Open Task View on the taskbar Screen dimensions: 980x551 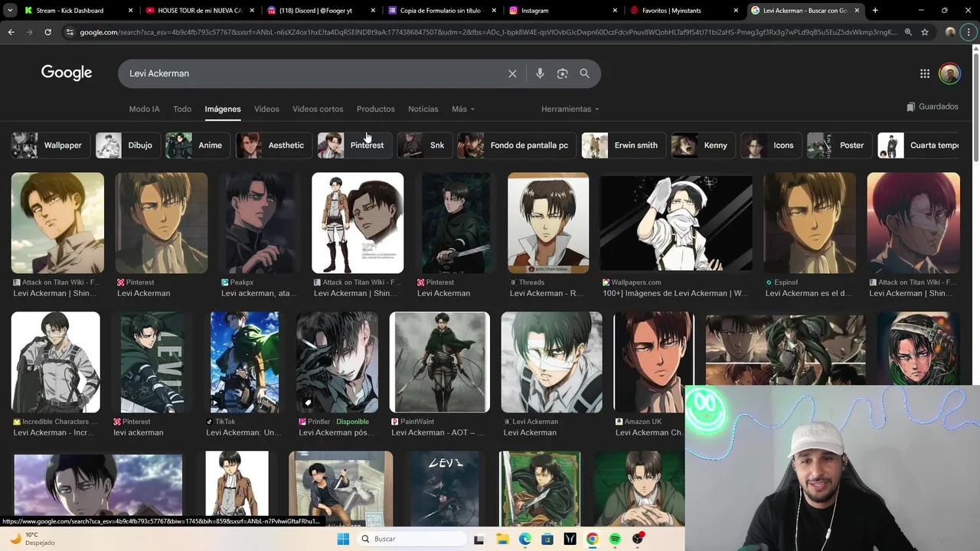[x=479, y=539]
